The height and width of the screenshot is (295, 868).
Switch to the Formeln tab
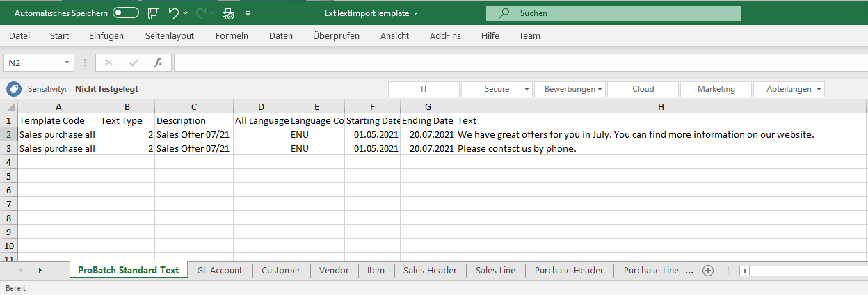click(232, 35)
